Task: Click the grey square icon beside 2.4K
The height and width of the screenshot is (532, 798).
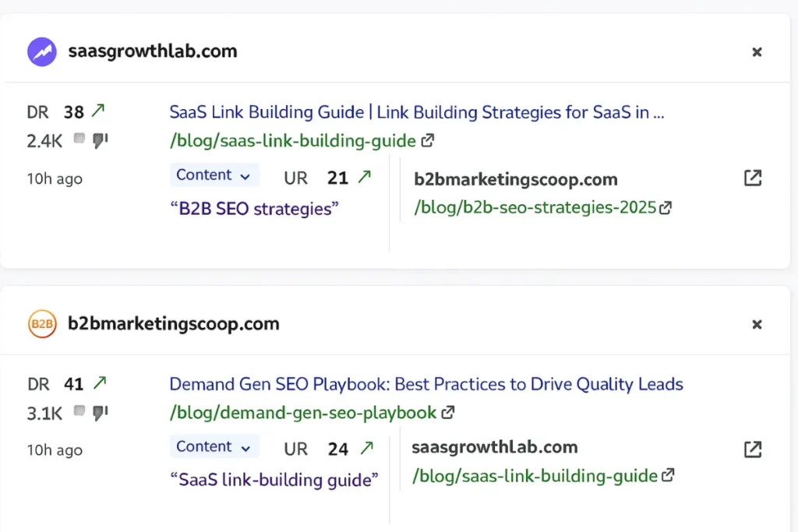Action: click(79, 139)
